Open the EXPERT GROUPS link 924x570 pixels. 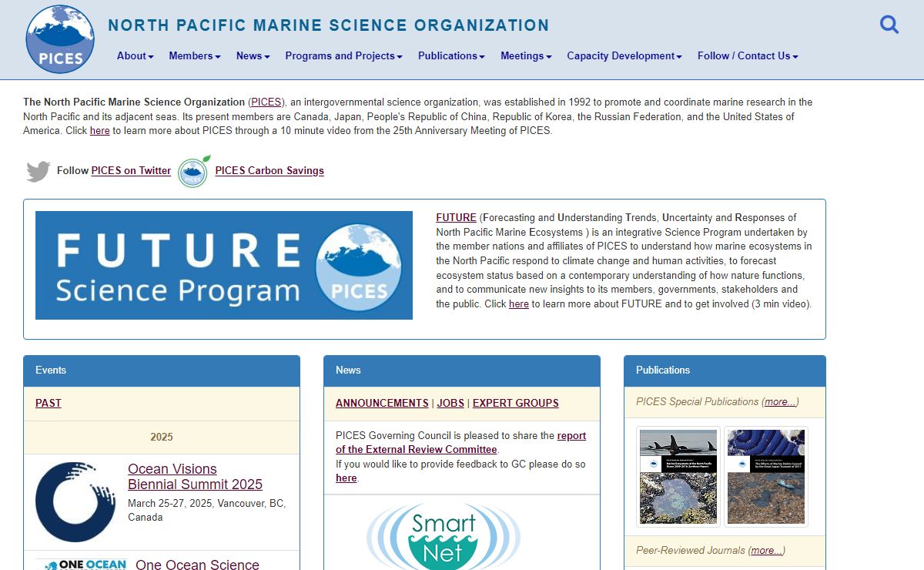point(516,403)
